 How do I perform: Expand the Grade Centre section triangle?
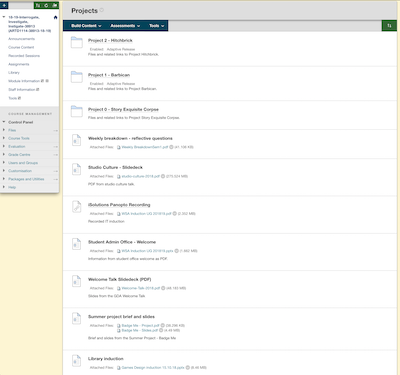coord(4,154)
